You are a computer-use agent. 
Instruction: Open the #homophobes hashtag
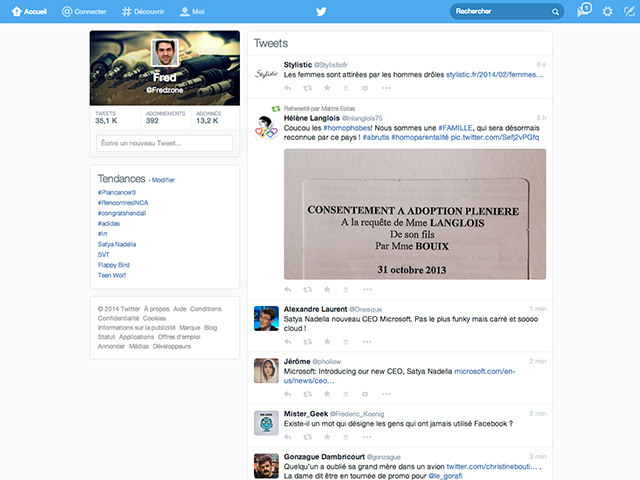(x=347, y=128)
